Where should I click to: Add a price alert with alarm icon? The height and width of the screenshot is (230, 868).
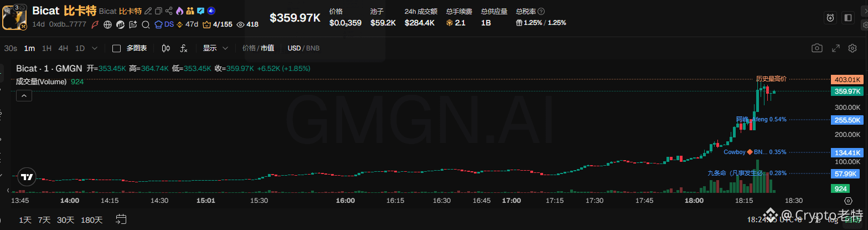coord(830,18)
